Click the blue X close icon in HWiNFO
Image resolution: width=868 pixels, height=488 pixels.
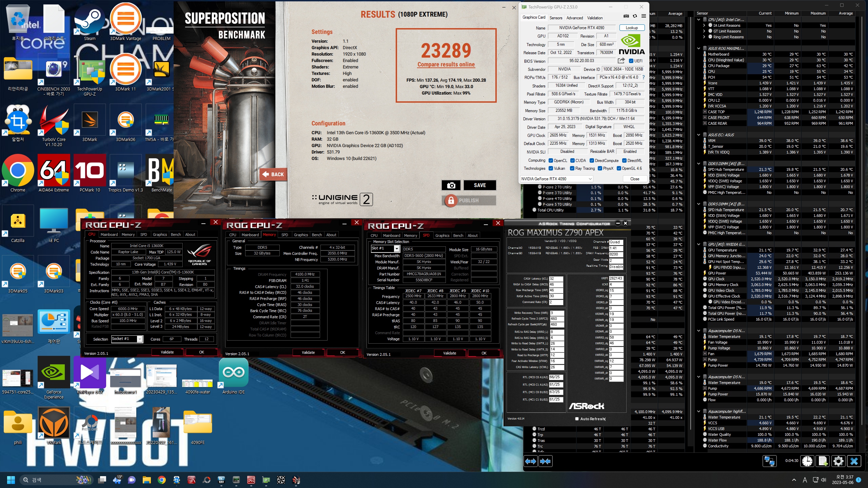(854, 461)
